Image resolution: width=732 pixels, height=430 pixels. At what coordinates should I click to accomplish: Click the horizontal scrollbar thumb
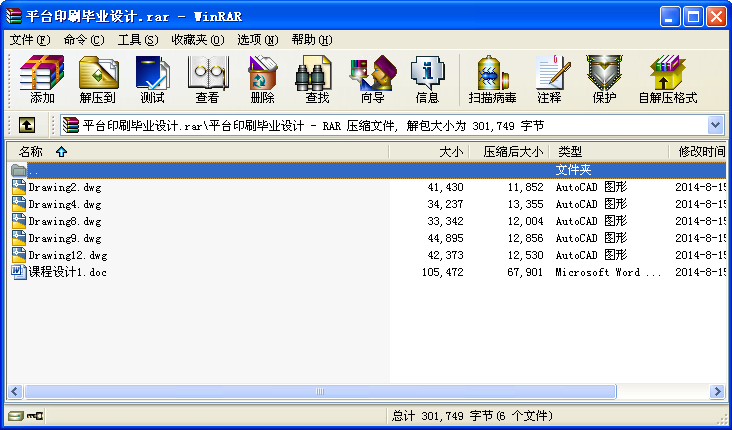(x=320, y=391)
